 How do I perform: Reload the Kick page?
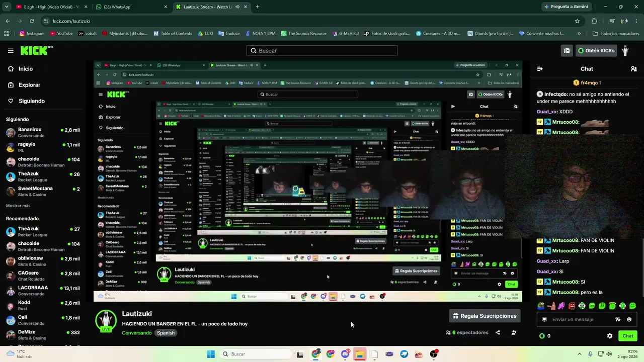tap(32, 21)
